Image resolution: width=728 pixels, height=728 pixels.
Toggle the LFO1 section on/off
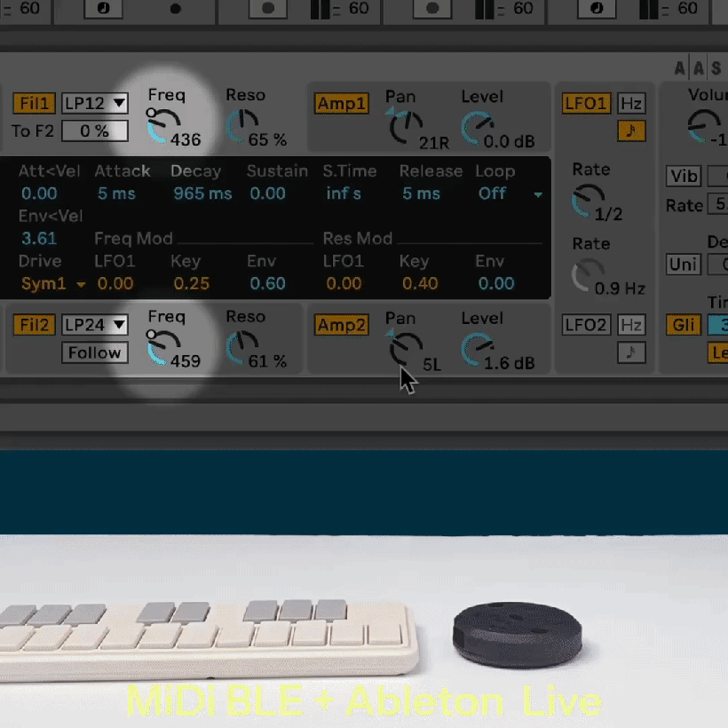[586, 103]
